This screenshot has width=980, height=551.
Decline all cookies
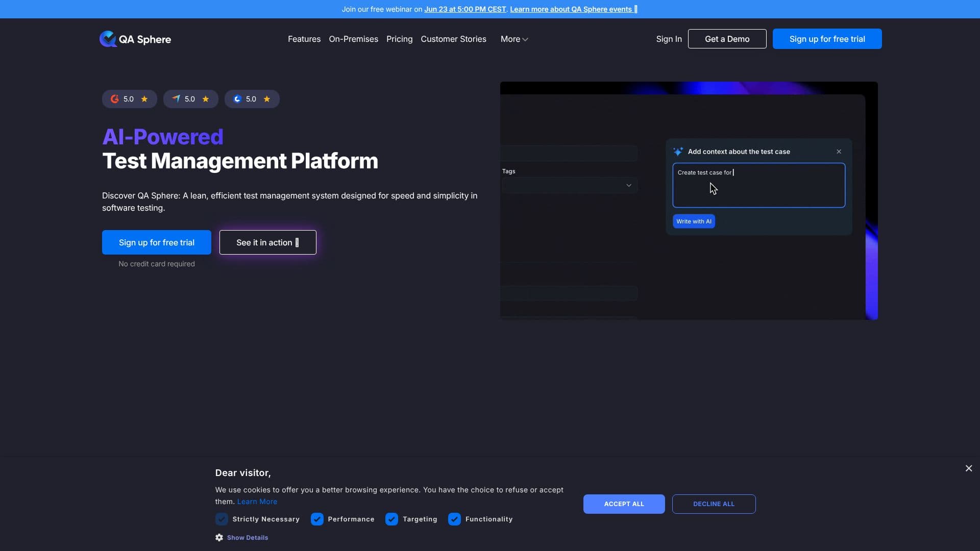click(x=714, y=504)
